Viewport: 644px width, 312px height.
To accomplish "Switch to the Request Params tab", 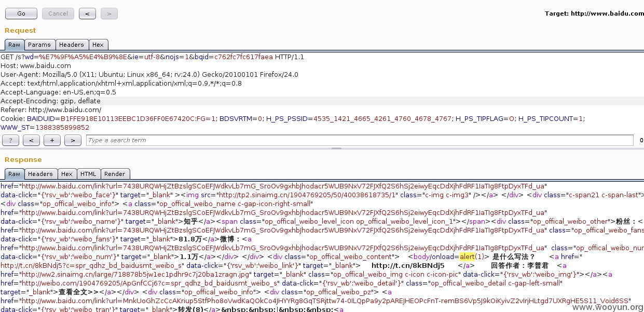I will tap(39, 45).
